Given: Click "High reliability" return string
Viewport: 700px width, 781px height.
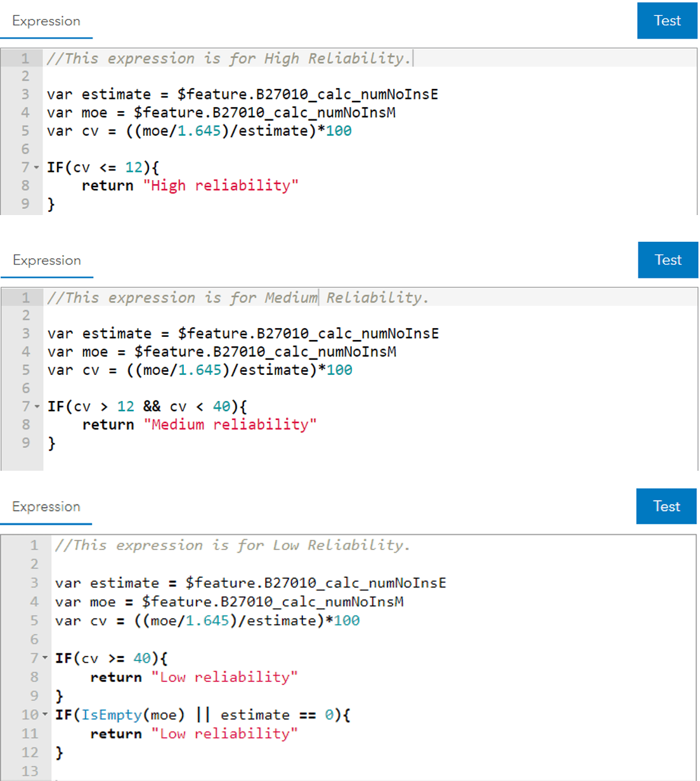Looking at the screenshot, I should (221, 185).
